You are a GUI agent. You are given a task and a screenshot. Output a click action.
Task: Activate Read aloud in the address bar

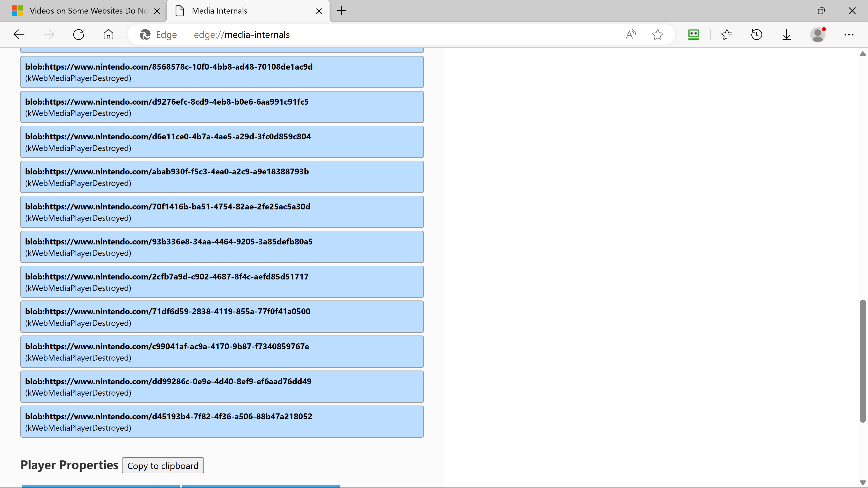click(631, 34)
